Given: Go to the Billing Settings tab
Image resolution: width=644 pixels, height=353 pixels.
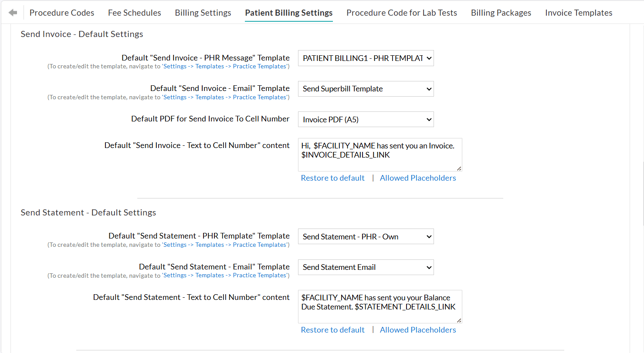Looking at the screenshot, I should 203,13.
